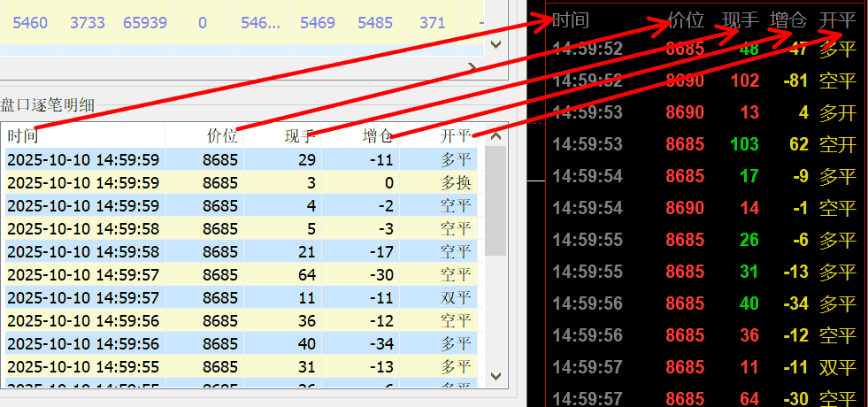Click 时间 header in dark trade panel
The height and width of the screenshot is (407, 868).
[x=571, y=20]
